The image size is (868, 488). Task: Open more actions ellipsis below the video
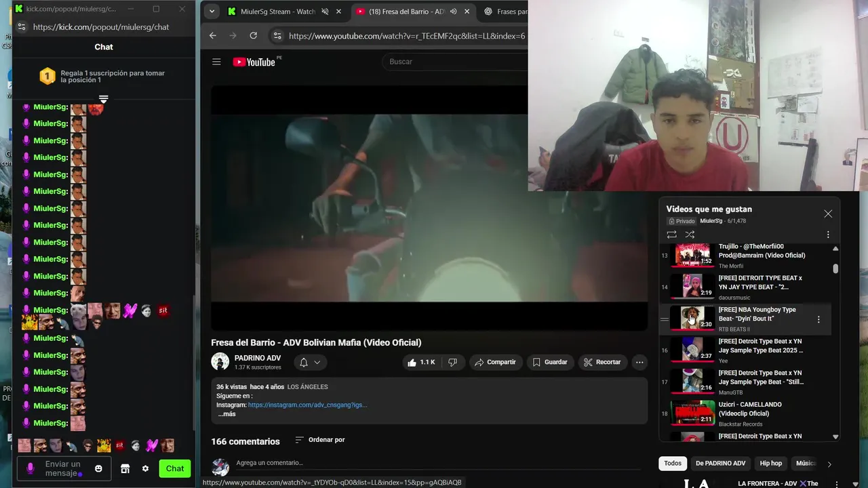point(639,363)
